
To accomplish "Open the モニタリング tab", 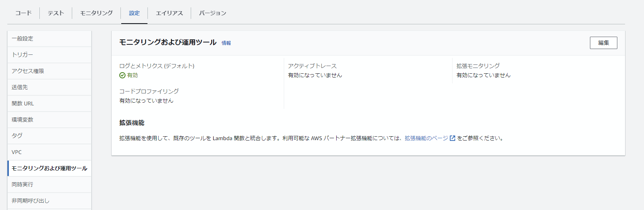I will pos(96,13).
